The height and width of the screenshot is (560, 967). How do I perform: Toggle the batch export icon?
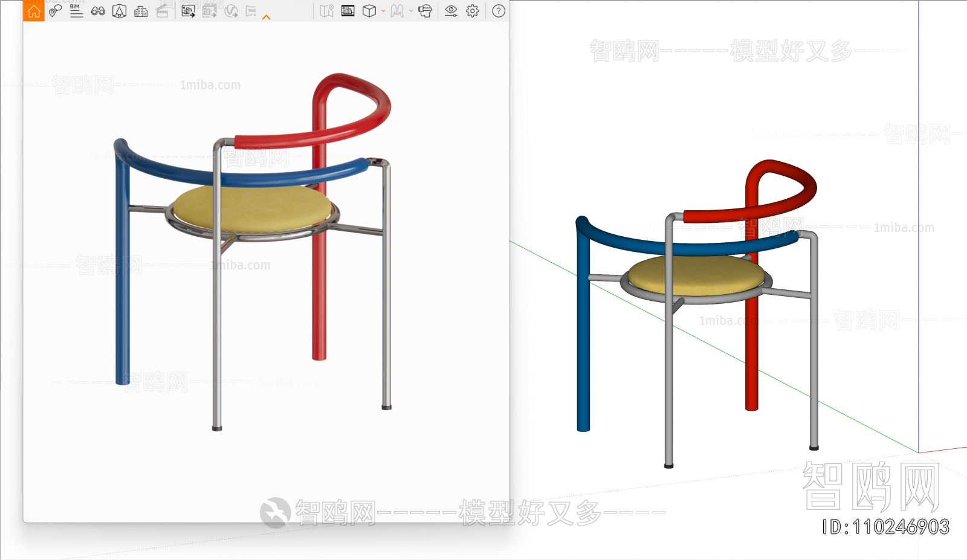209,11
